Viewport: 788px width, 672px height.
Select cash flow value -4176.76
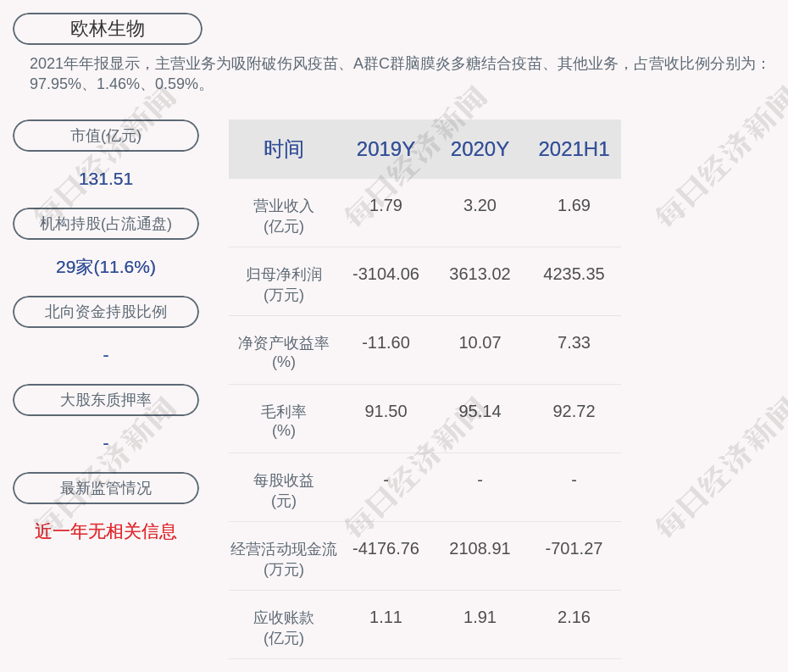[x=386, y=548]
